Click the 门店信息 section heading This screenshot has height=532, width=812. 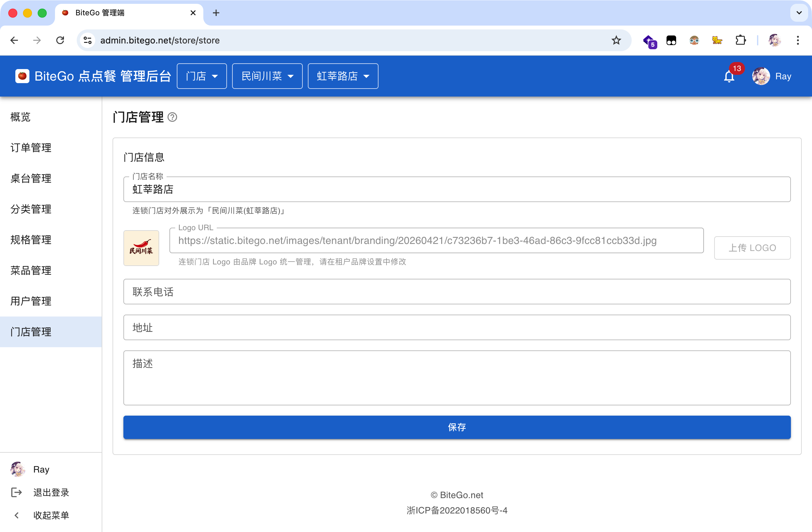pos(144,157)
